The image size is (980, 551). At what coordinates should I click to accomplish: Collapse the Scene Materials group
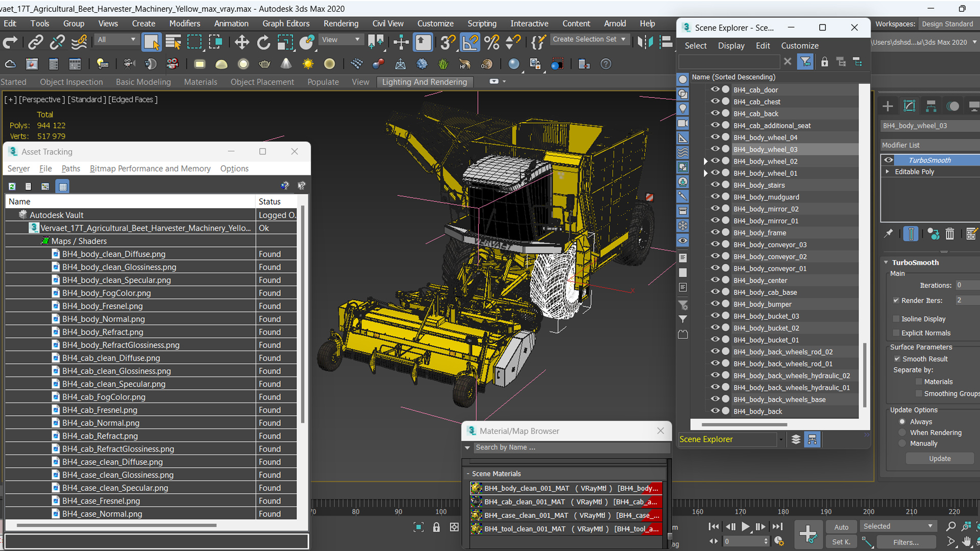coord(468,474)
